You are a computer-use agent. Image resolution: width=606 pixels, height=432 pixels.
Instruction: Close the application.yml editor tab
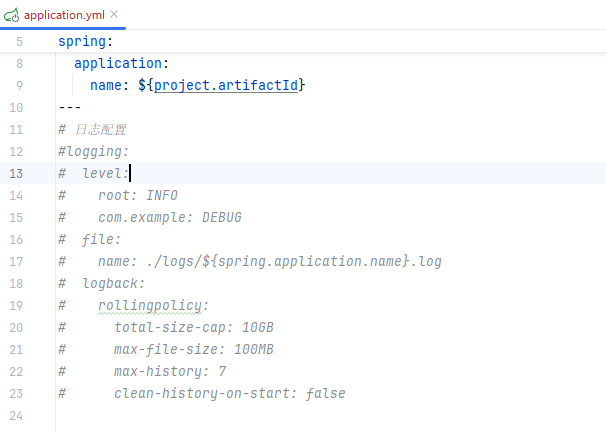click(111, 15)
